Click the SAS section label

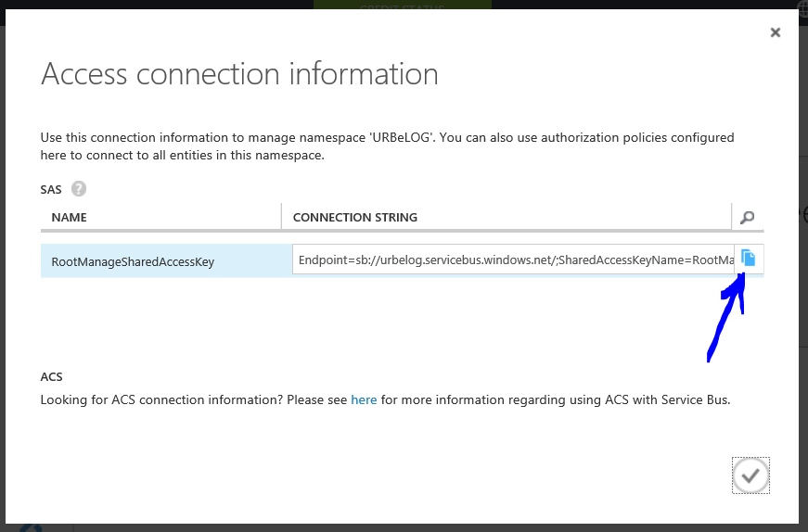click(51, 189)
